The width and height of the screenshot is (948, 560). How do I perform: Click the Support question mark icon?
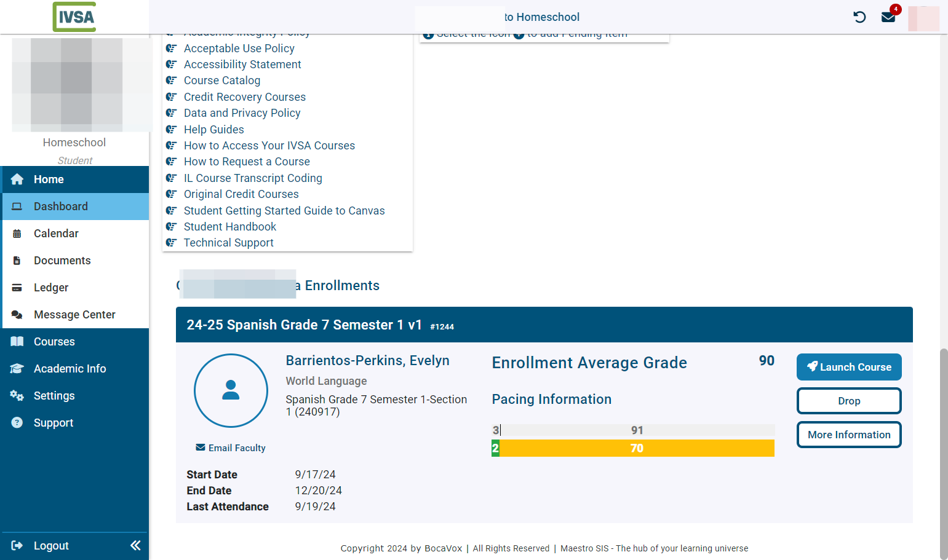tap(17, 423)
